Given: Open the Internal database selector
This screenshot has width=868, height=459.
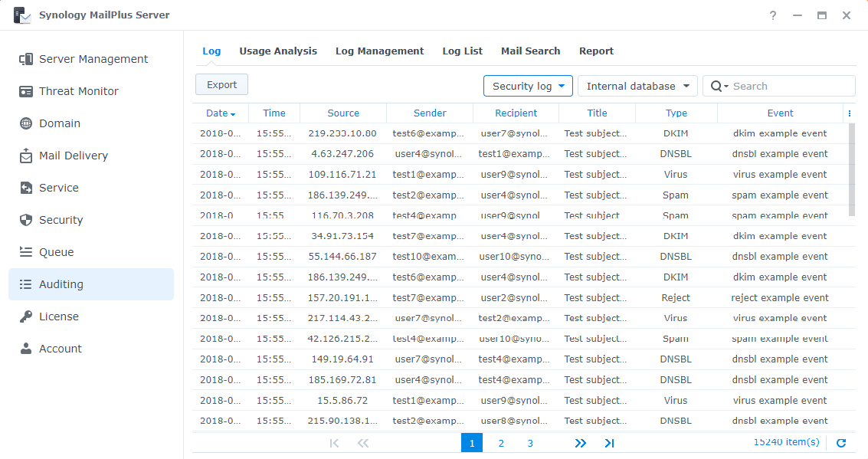Looking at the screenshot, I should 637,86.
